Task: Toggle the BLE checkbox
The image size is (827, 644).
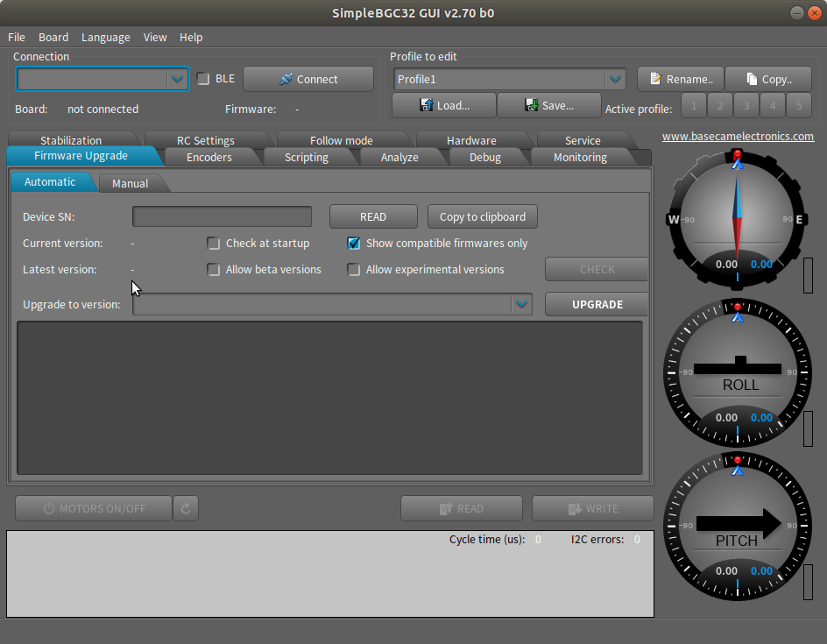Action: pos(203,79)
